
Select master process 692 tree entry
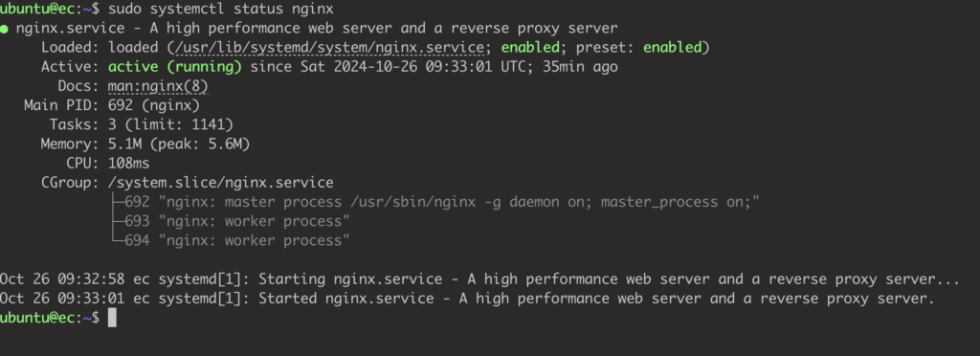pos(435,202)
